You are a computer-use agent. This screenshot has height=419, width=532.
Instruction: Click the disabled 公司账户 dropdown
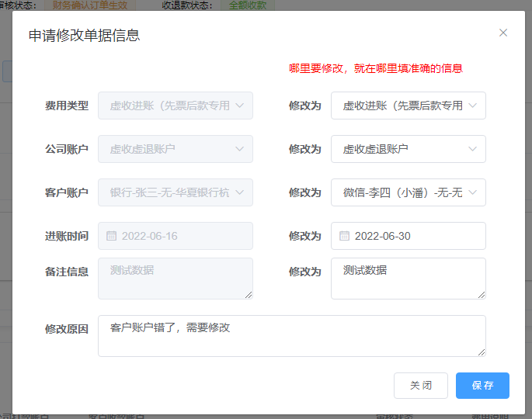click(x=175, y=149)
